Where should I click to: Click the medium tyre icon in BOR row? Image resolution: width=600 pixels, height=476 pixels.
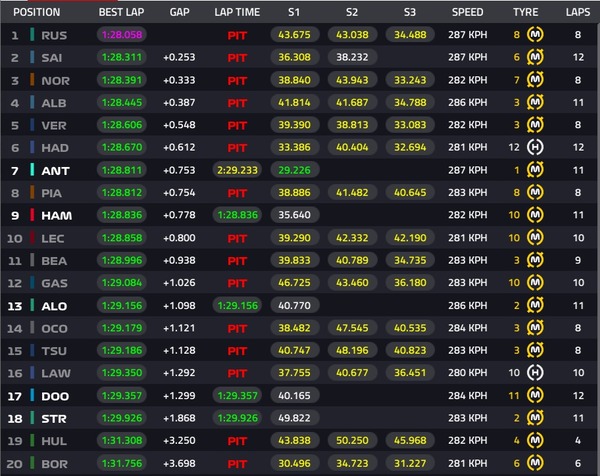pos(535,463)
